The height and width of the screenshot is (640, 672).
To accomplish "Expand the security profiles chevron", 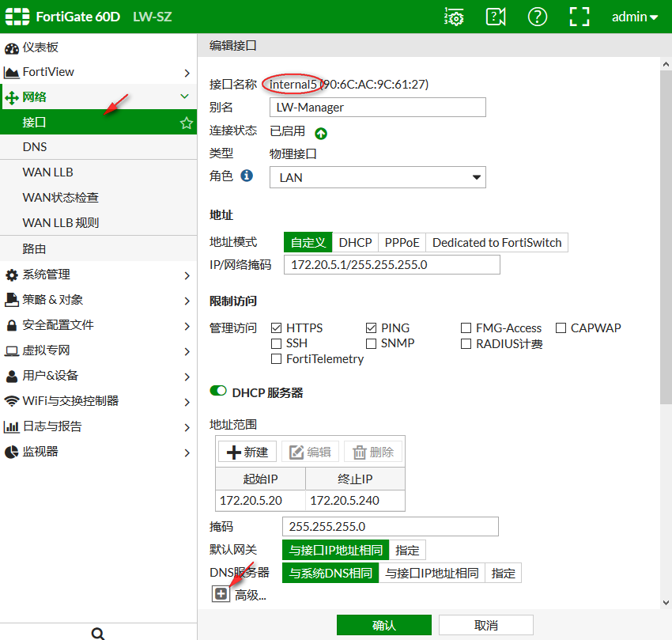I will [x=187, y=326].
